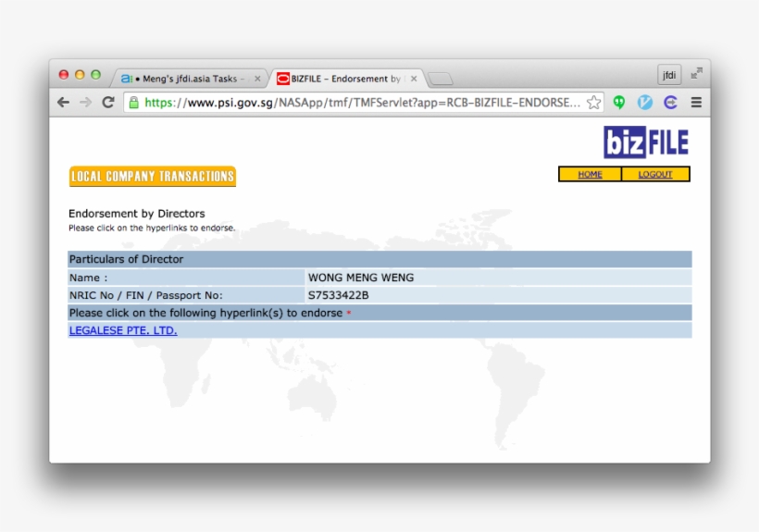Close the BIZFILE Endorsement tab
This screenshot has height=532, width=759.
tap(414, 79)
